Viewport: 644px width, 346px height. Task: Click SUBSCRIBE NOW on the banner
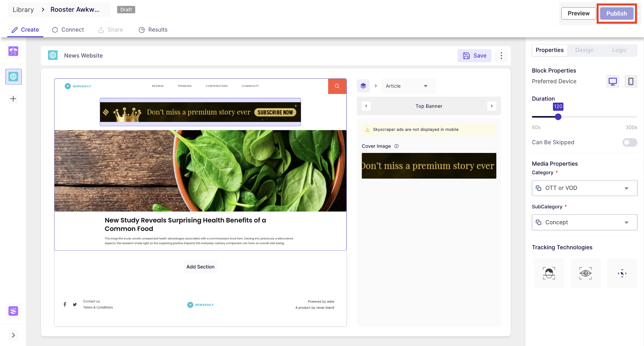pos(275,112)
